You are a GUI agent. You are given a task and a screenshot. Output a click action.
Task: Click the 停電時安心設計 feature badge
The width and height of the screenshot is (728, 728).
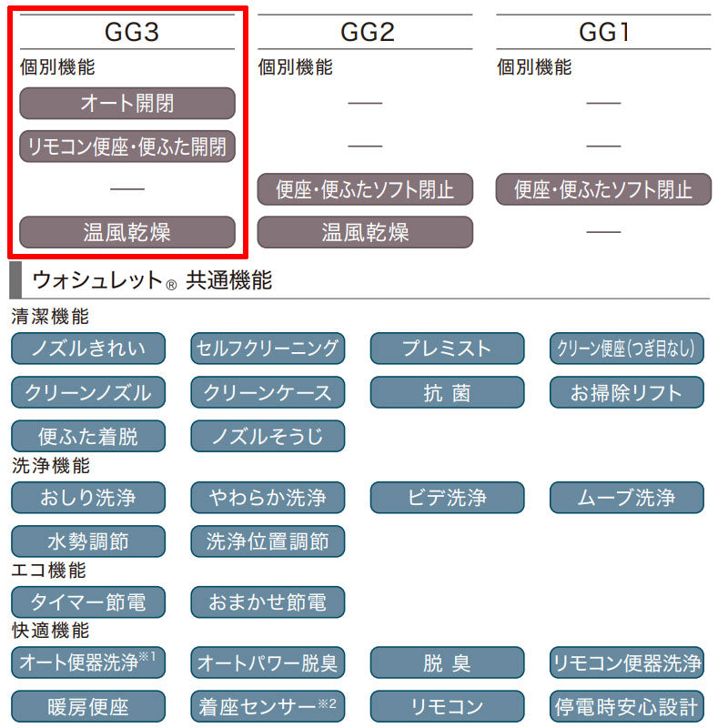click(x=627, y=707)
